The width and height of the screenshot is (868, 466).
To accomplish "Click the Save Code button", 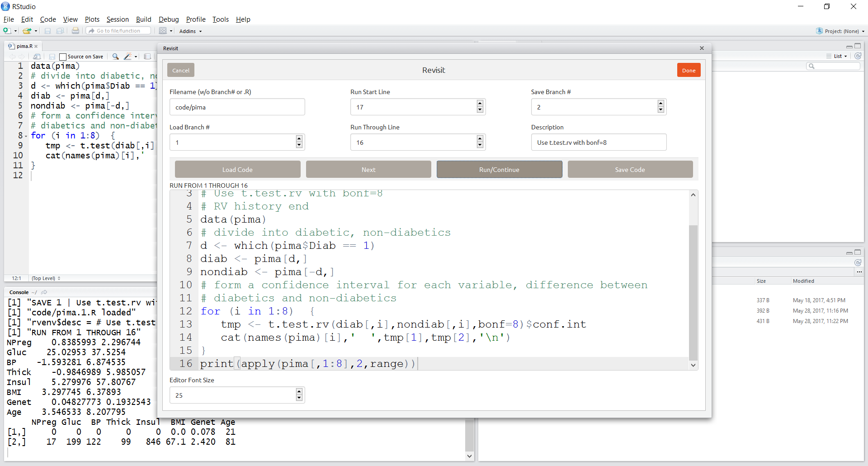I will [x=630, y=170].
